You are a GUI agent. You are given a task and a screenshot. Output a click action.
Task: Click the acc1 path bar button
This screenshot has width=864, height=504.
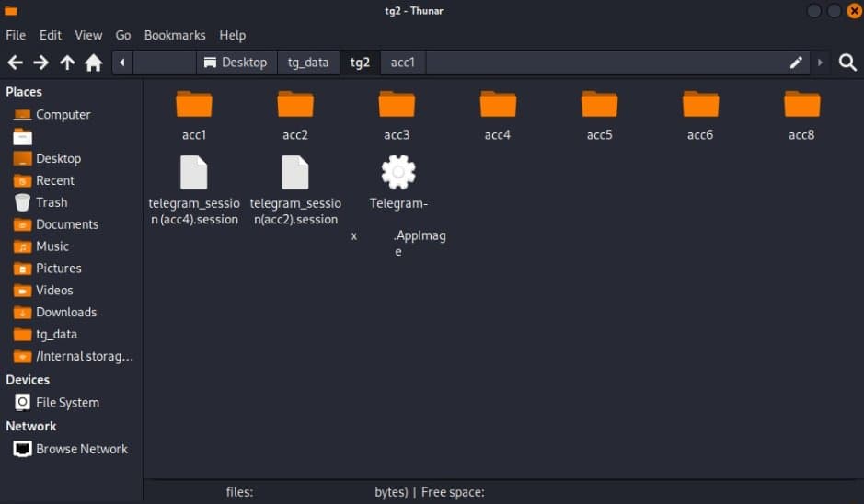tap(403, 63)
